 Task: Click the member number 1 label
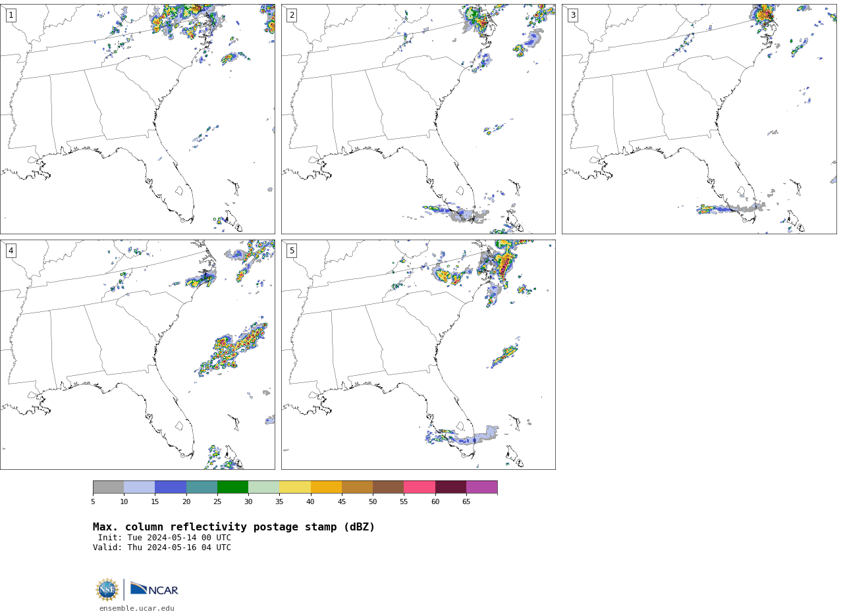[x=11, y=15]
